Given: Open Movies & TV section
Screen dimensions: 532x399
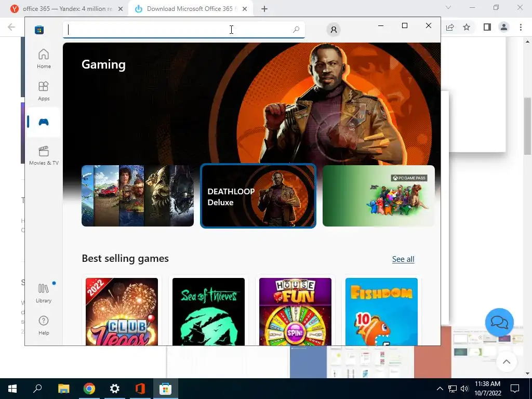Looking at the screenshot, I should pos(44,155).
